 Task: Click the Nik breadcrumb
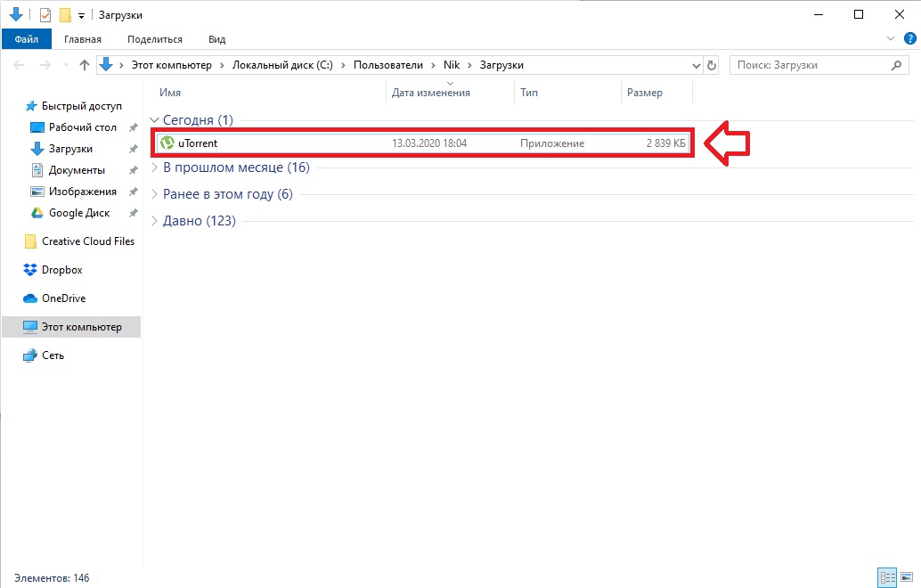coord(452,65)
